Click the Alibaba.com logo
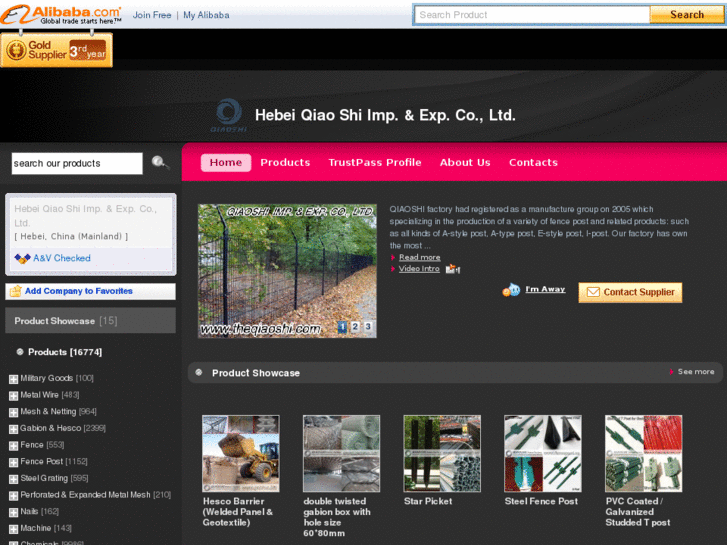 (61, 14)
